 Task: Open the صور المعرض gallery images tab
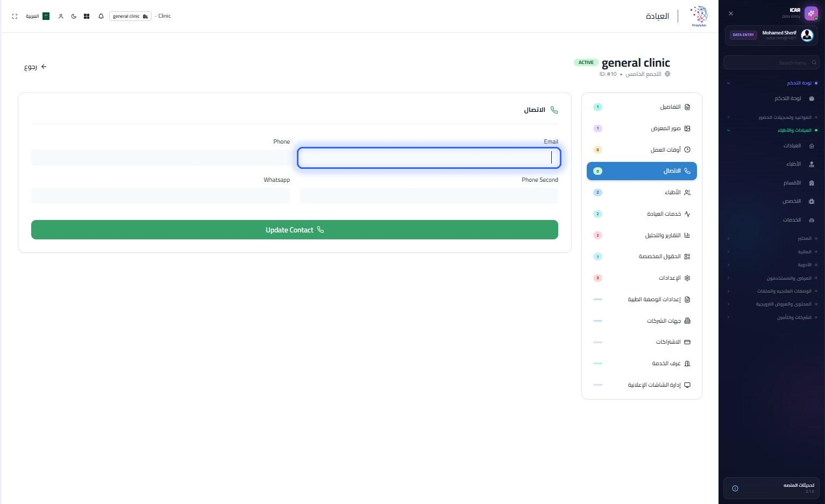642,128
